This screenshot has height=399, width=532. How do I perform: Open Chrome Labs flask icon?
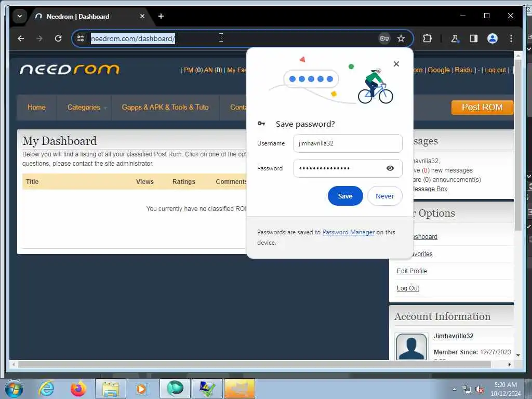tap(455, 38)
